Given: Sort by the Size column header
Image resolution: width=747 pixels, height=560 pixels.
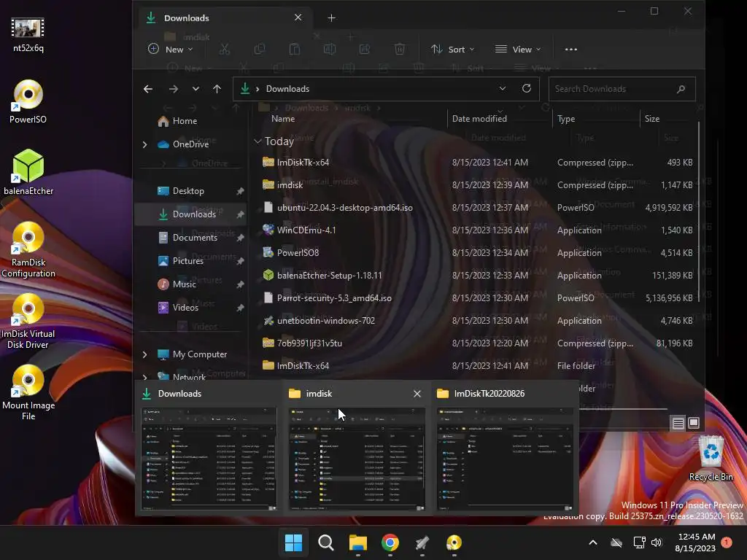Looking at the screenshot, I should pos(651,119).
